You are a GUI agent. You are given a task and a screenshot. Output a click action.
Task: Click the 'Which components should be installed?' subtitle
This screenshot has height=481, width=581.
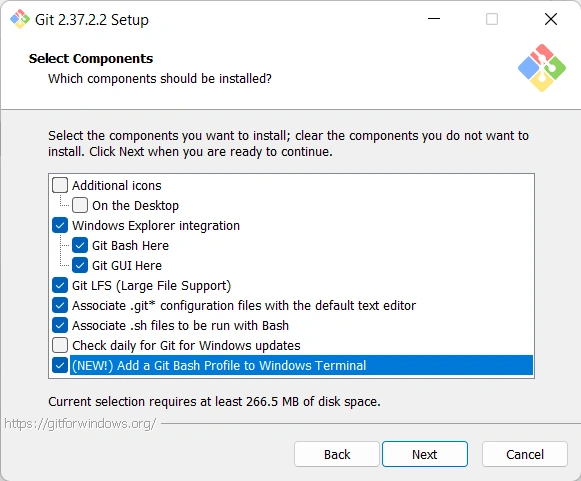click(x=160, y=79)
